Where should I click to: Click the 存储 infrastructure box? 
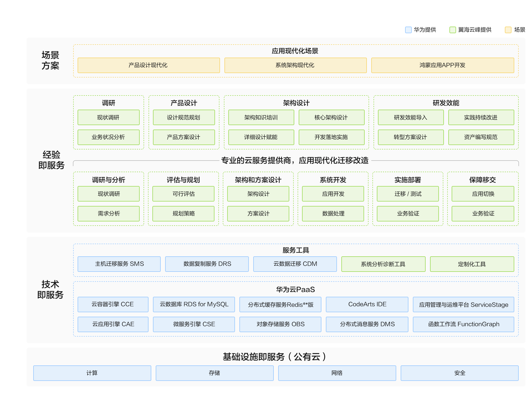point(214,373)
